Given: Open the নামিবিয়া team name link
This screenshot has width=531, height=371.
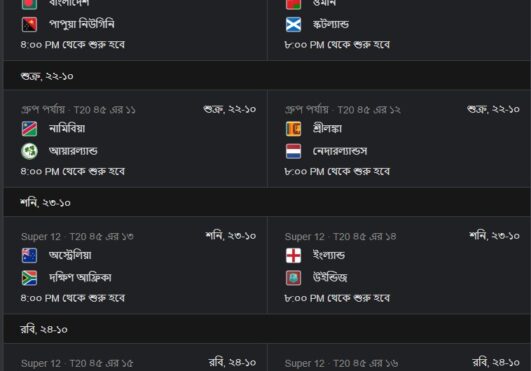Looking at the screenshot, I should coord(67,129).
